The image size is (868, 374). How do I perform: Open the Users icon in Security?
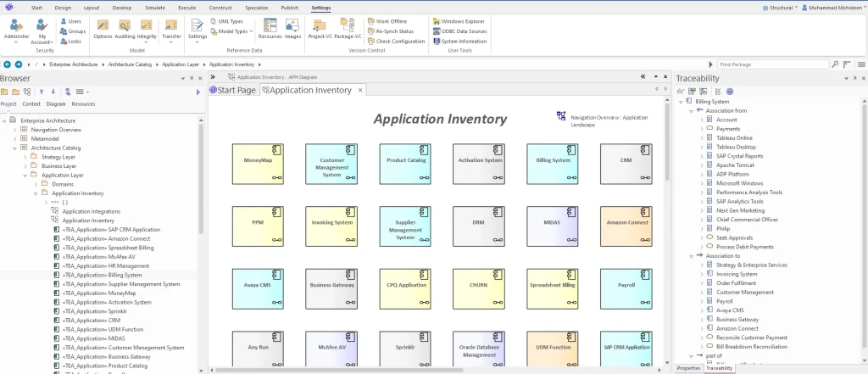pos(70,21)
